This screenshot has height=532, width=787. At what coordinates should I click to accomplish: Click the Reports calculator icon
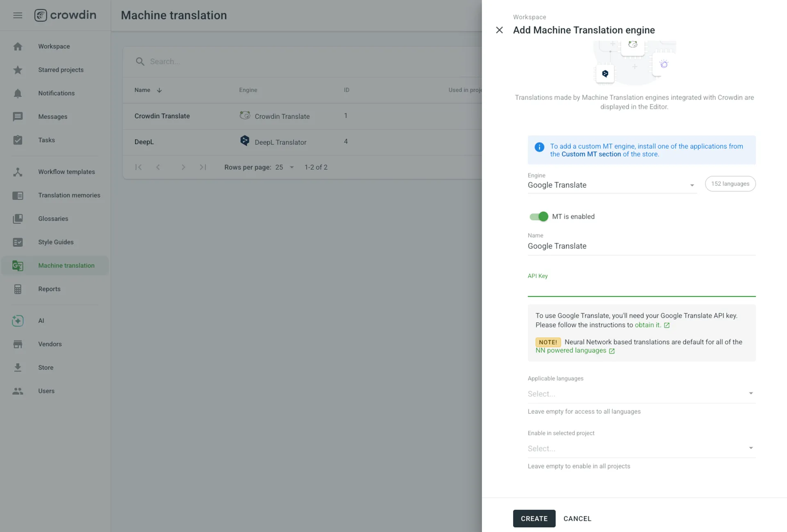click(x=18, y=289)
